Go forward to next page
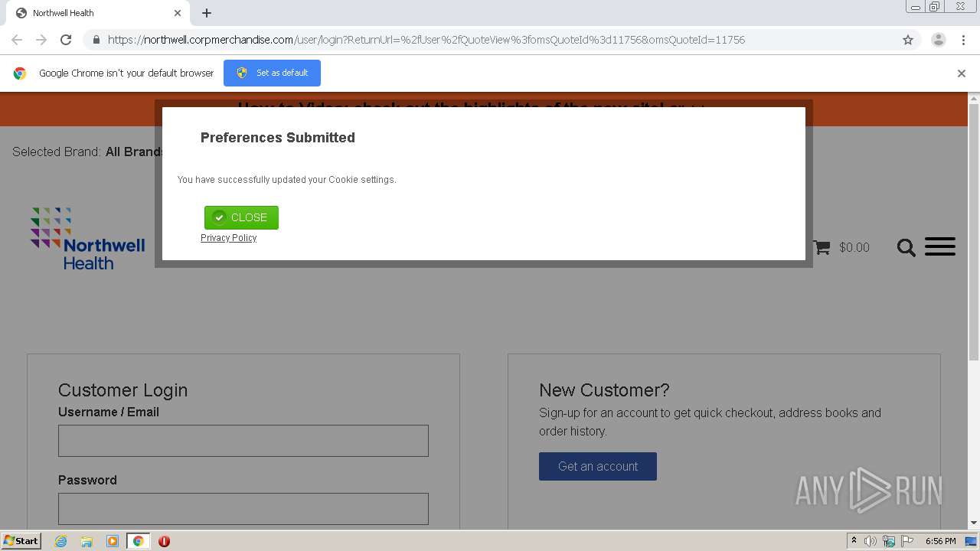The image size is (980, 551). (x=41, y=40)
